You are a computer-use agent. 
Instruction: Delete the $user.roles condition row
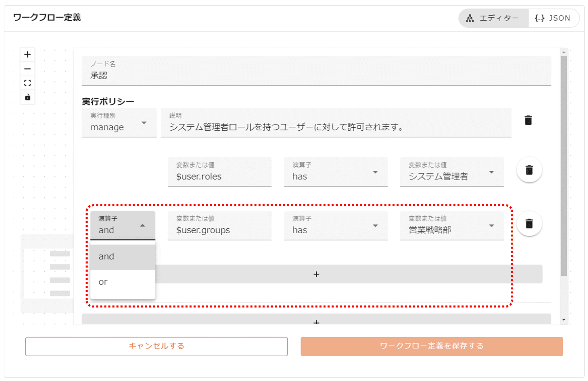coord(529,170)
